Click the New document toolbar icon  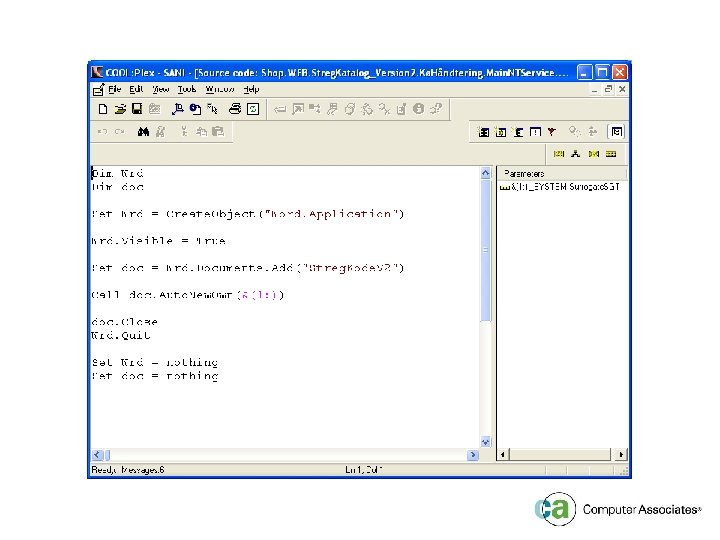click(103, 109)
